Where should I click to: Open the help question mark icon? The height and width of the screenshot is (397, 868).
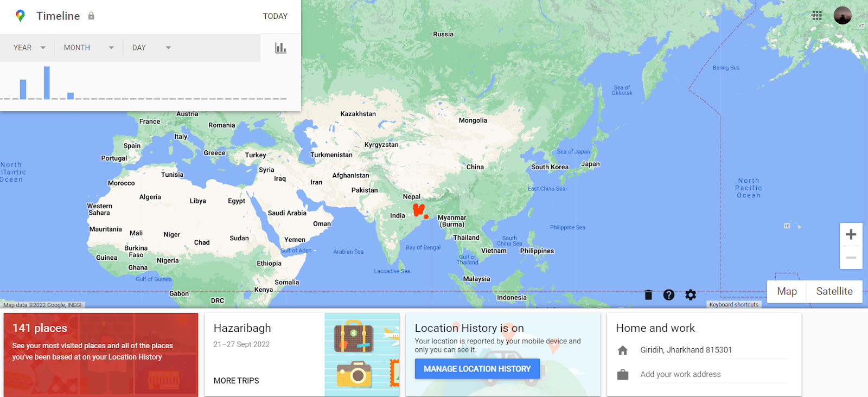pyautogui.click(x=669, y=294)
